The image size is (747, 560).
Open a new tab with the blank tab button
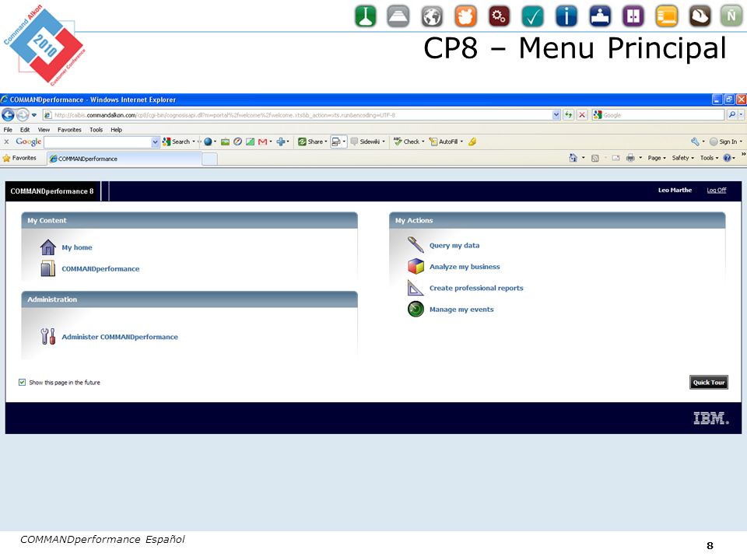(x=209, y=159)
